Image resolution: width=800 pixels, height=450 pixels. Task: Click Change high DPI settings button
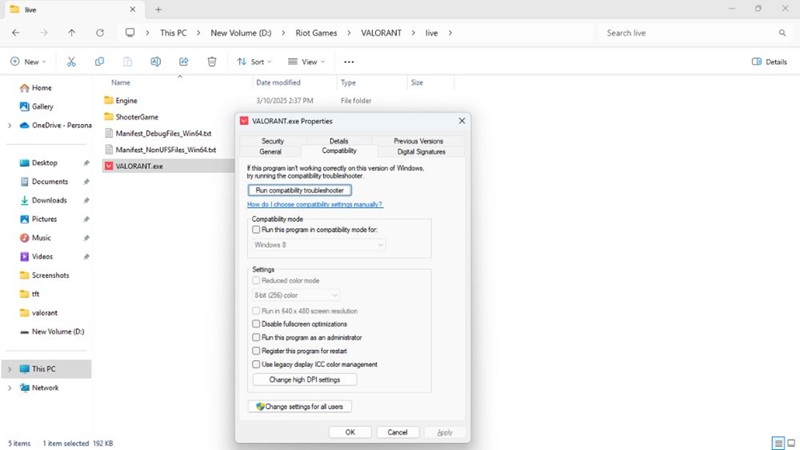pyautogui.click(x=304, y=380)
